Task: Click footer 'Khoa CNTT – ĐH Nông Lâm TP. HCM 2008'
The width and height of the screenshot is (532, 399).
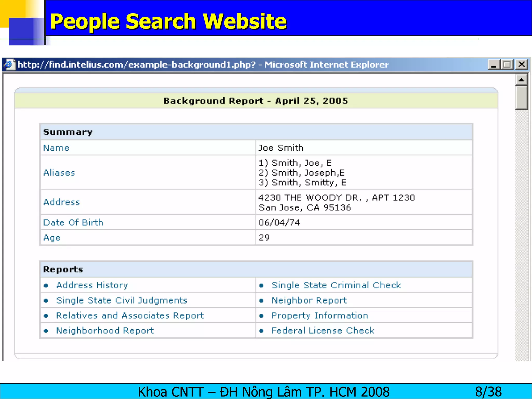Action: 264,392
